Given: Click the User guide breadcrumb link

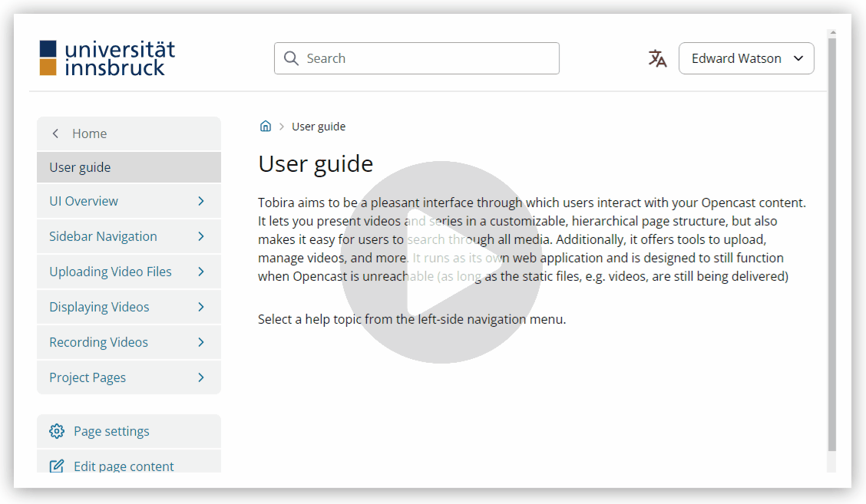Looking at the screenshot, I should tap(319, 126).
